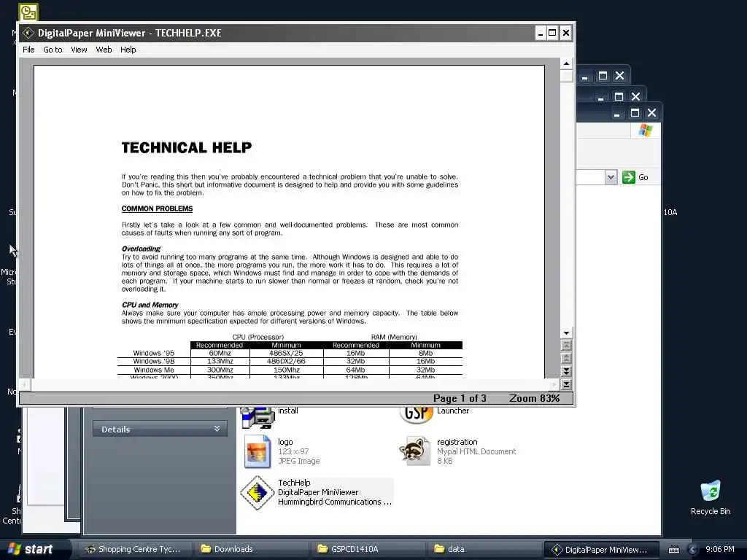
Task: Click the 'Zoom 83%' status indicator
Action: pyautogui.click(x=534, y=399)
